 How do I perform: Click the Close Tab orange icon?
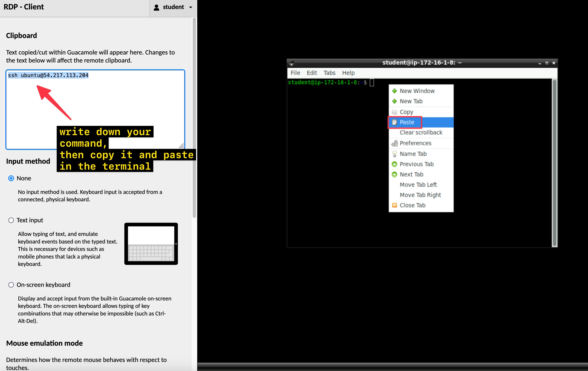click(x=394, y=205)
